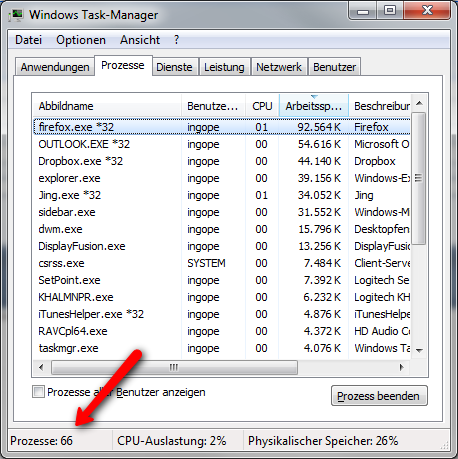Image resolution: width=458 pixels, height=459 pixels.
Task: Minimize the Task-Manager window
Action: 363,11
